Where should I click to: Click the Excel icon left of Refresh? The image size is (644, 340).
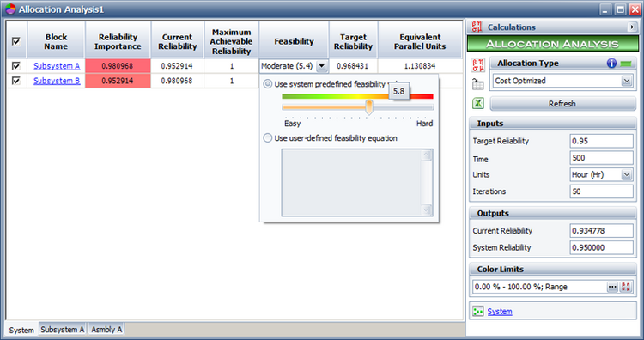point(478,103)
